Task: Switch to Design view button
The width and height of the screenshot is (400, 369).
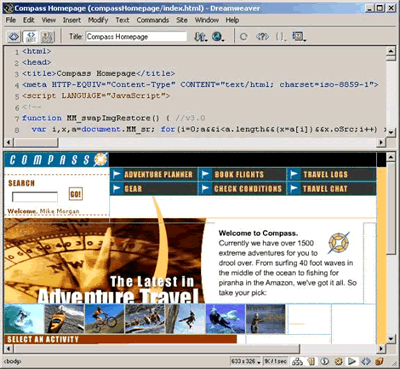Action: point(47,36)
